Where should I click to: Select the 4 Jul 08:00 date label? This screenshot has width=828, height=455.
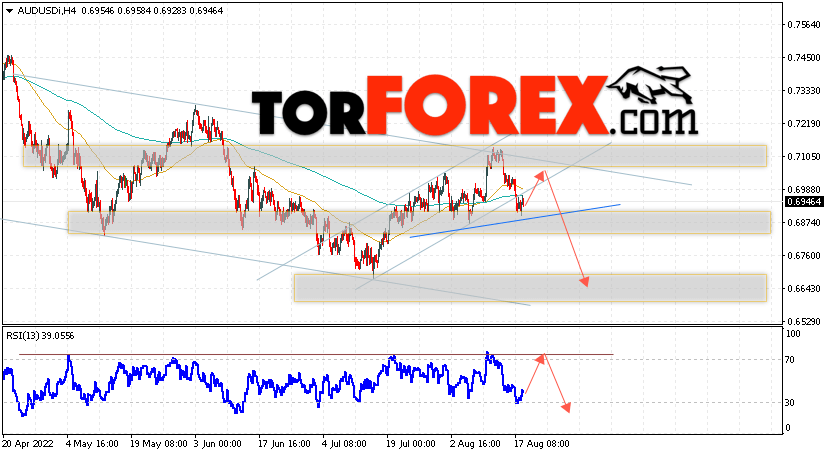[344, 444]
